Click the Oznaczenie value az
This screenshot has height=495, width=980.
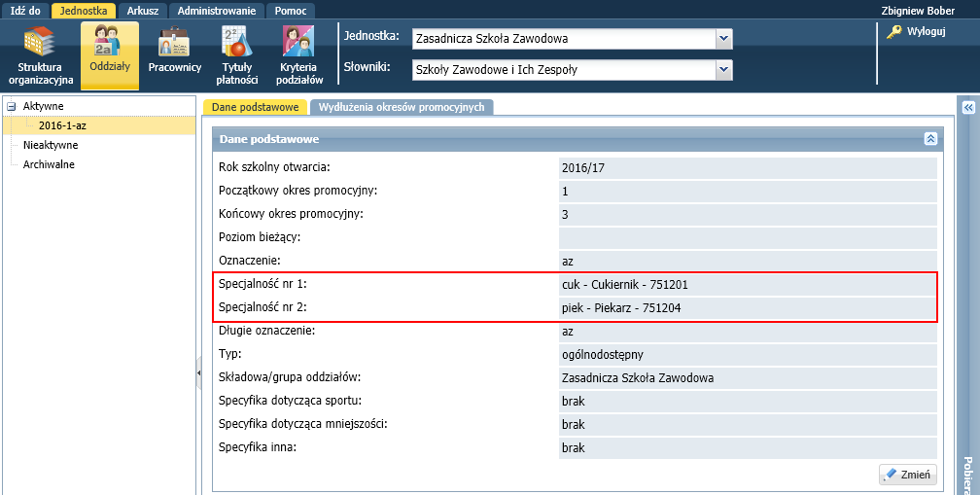pos(748,262)
